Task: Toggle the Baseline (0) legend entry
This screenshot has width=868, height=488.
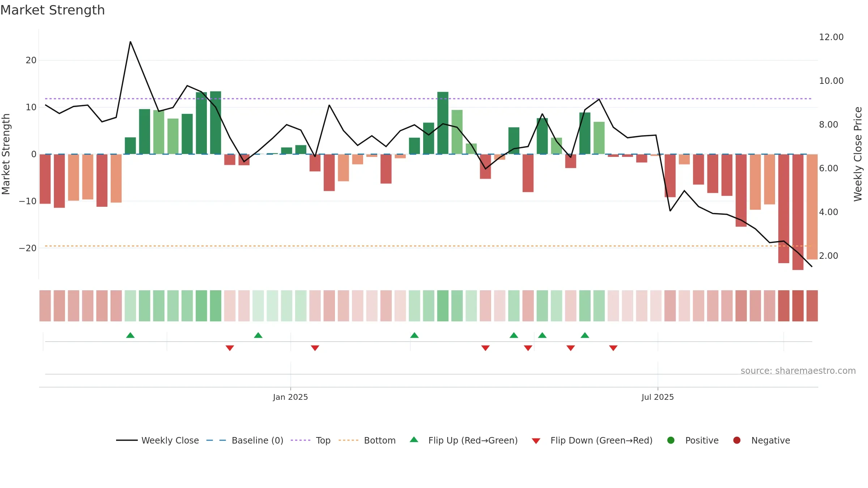Action: pyautogui.click(x=245, y=440)
